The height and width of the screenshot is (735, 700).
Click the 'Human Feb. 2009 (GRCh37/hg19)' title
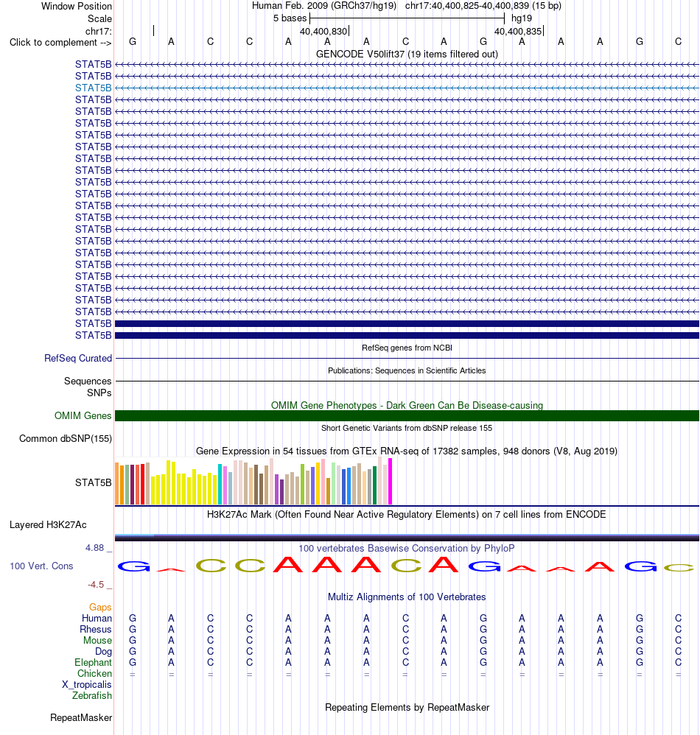pyautogui.click(x=324, y=6)
